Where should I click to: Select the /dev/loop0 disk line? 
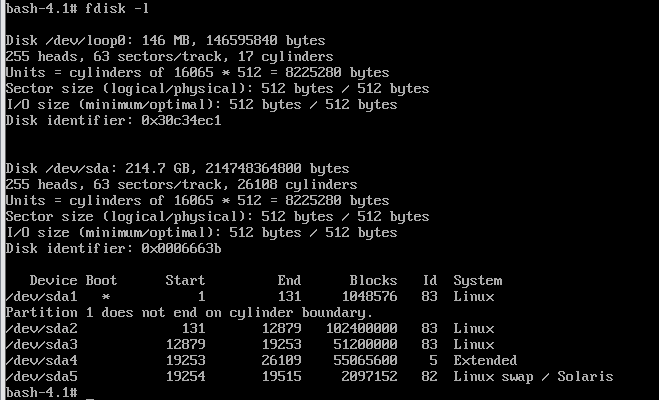coord(166,40)
